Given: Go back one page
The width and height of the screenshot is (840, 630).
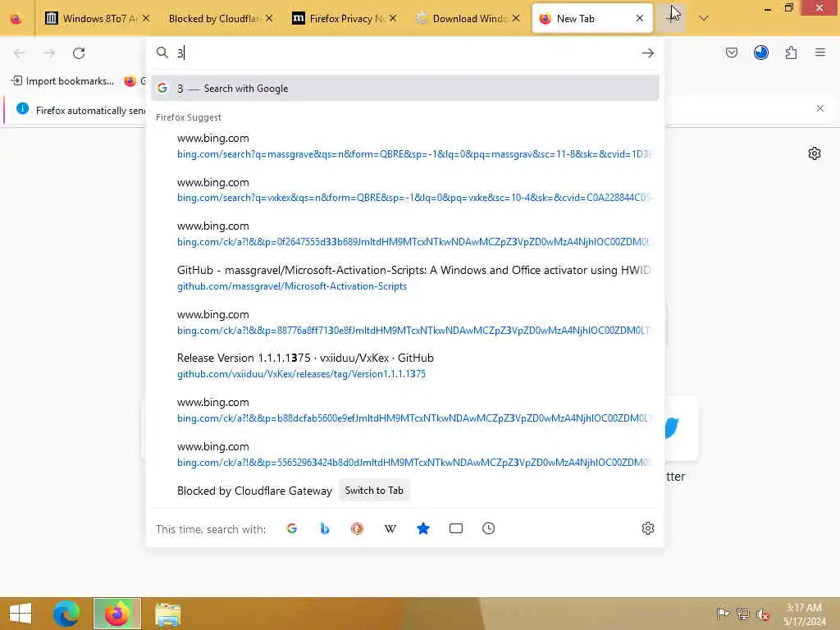Looking at the screenshot, I should (x=20, y=53).
